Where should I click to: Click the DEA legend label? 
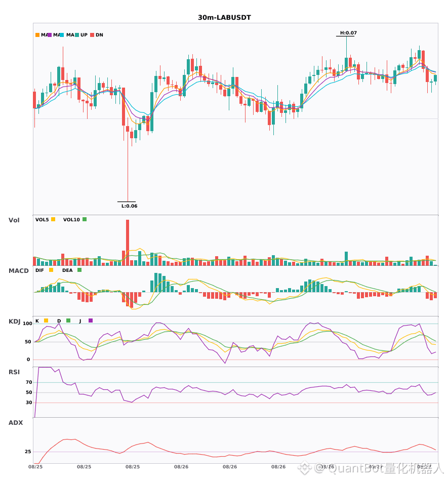(67, 270)
